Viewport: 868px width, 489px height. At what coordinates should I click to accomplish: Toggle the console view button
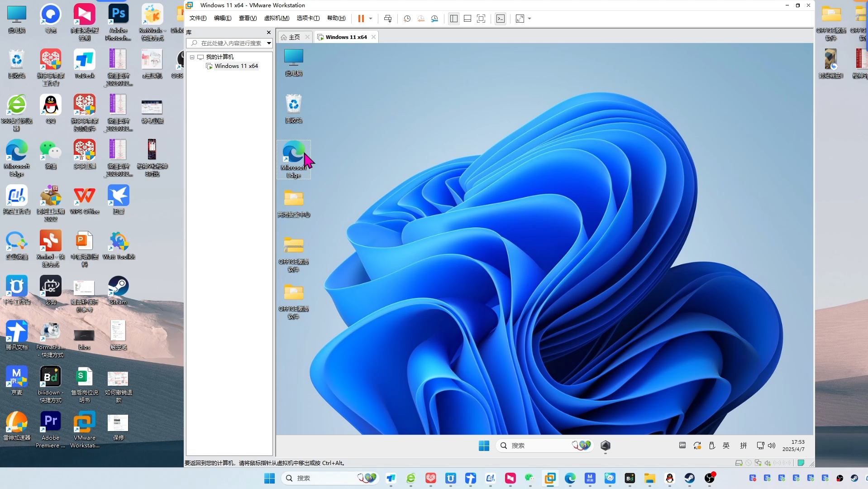[501, 19]
